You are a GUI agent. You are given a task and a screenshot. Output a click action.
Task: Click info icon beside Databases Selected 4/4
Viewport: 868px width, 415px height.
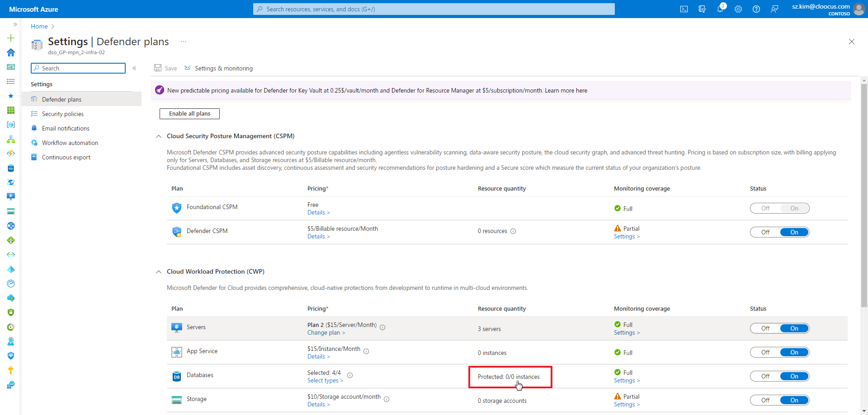pyautogui.click(x=350, y=375)
